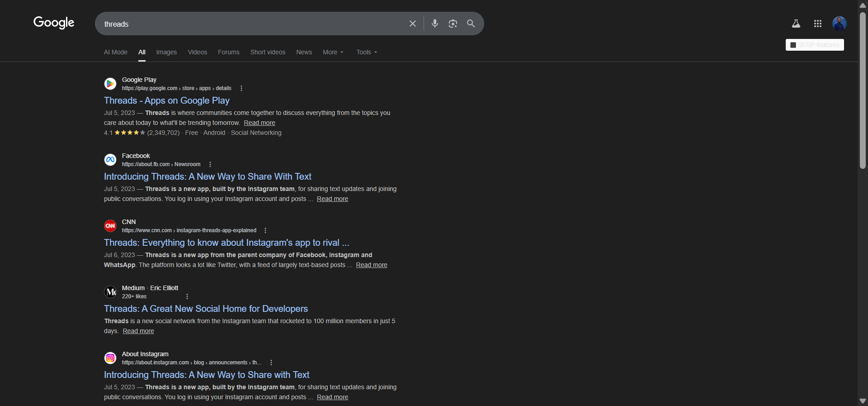Open Google Lens image search icon
Image resolution: width=868 pixels, height=406 pixels.
click(453, 24)
